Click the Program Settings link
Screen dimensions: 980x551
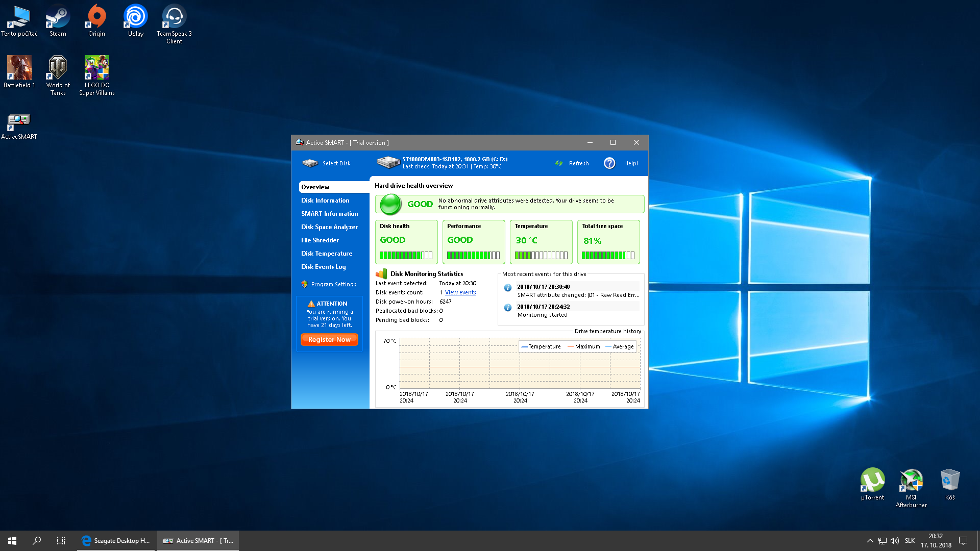(333, 284)
